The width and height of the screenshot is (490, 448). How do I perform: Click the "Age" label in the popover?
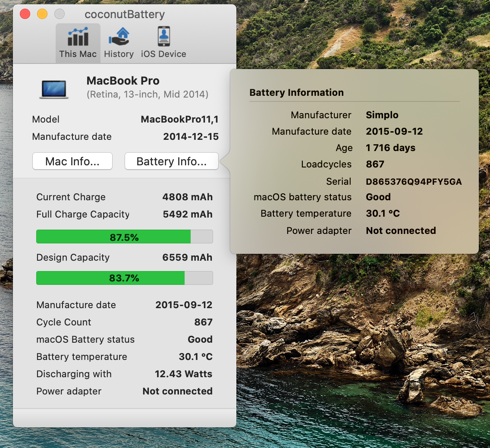tap(344, 148)
